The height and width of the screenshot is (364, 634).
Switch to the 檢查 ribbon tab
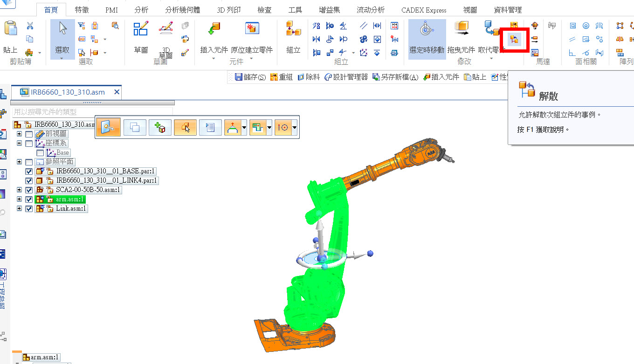point(265,10)
